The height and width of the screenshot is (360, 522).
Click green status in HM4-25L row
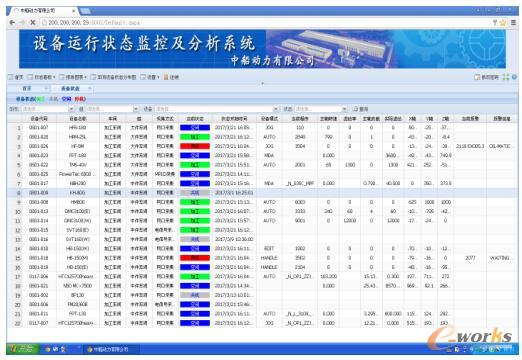click(195, 137)
